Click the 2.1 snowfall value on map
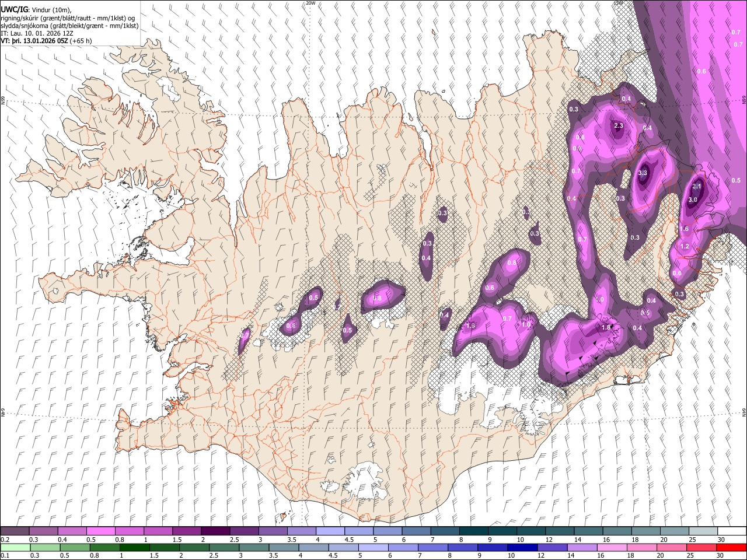This screenshot has width=747, height=560. tap(697, 187)
